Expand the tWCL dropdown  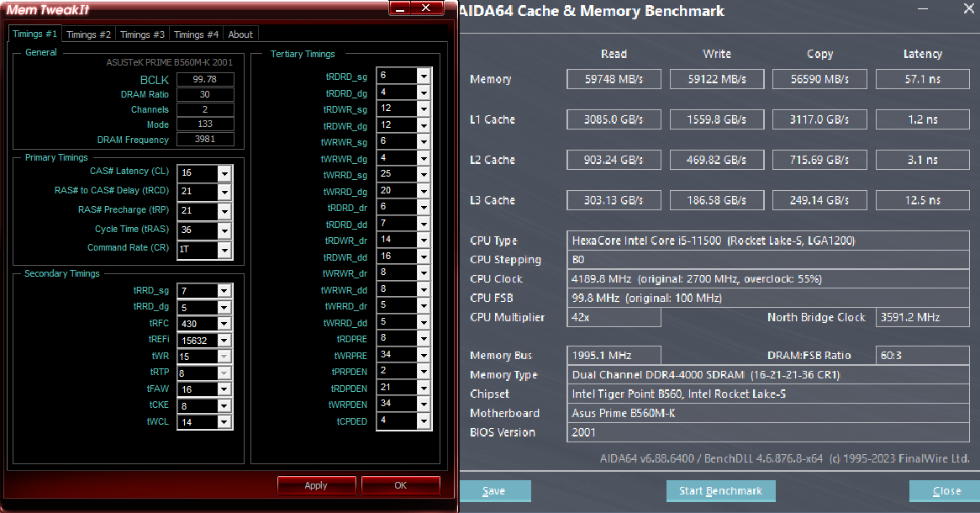click(224, 422)
